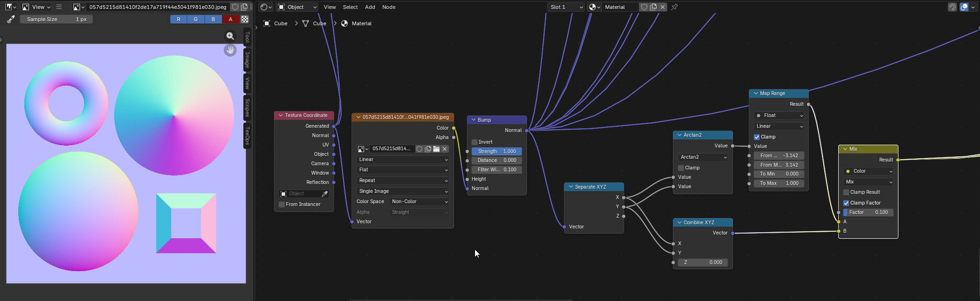Open View menu in node editor
The height and width of the screenshot is (301, 980).
[x=330, y=7]
